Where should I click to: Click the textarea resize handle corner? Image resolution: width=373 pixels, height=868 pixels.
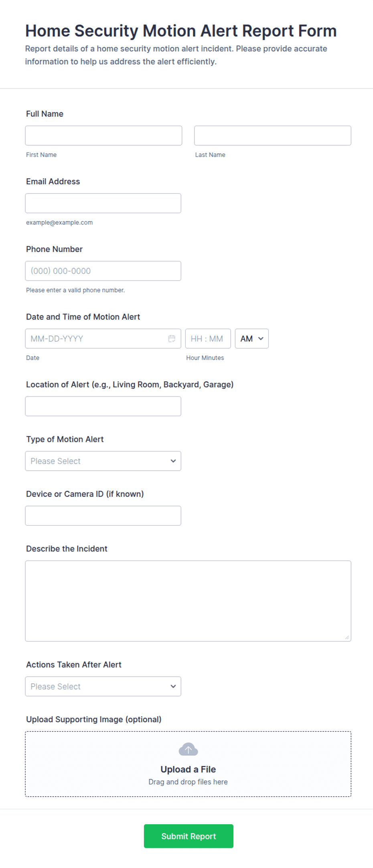tap(347, 637)
